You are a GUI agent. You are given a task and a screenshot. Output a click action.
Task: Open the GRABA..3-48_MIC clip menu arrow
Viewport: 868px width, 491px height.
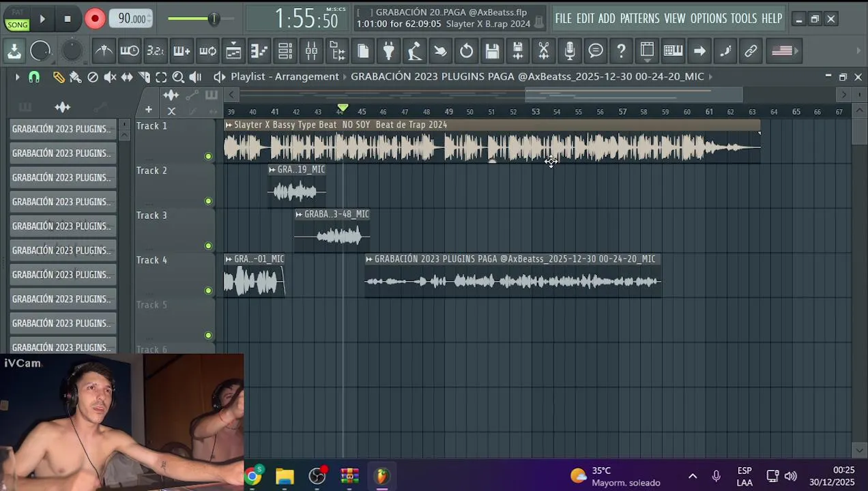(x=299, y=214)
